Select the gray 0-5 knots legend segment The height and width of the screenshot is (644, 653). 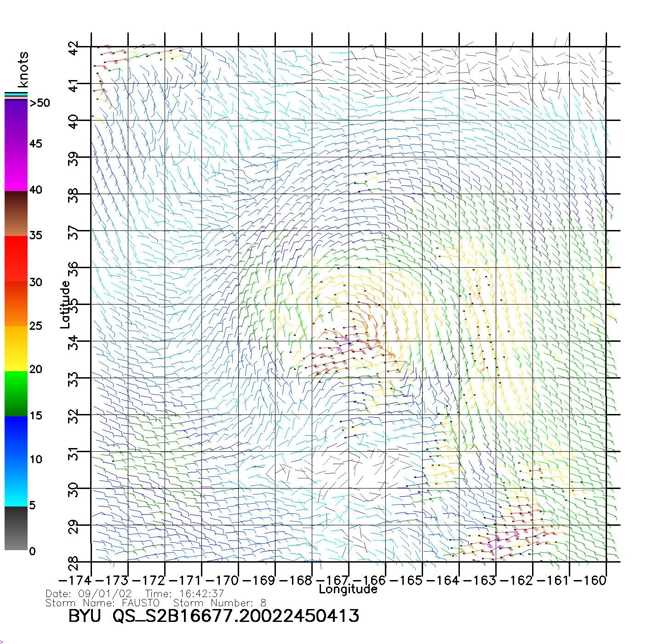(16, 528)
